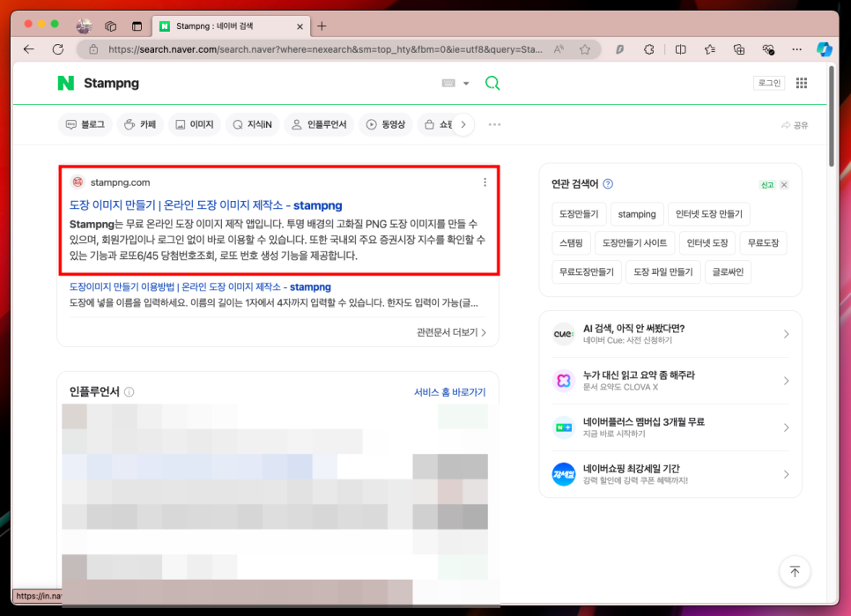This screenshot has height=616, width=851.
Task: Click the read aloud icon in address bar
Action: (559, 49)
